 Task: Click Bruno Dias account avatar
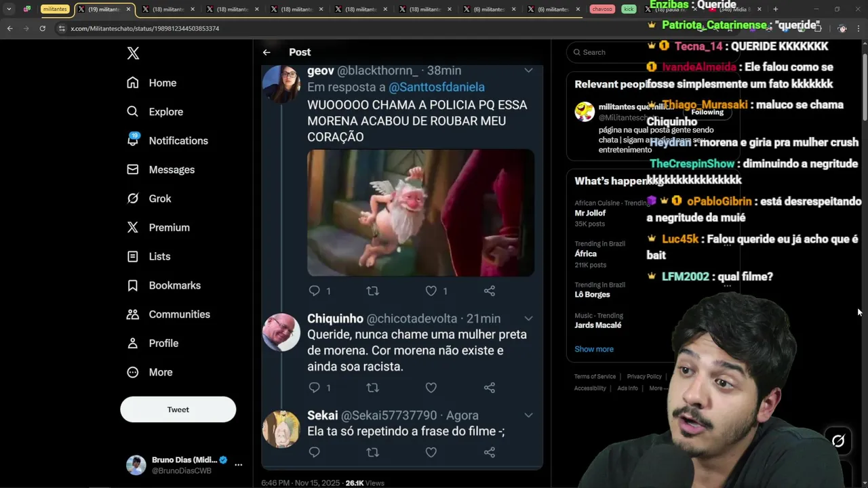pyautogui.click(x=136, y=465)
